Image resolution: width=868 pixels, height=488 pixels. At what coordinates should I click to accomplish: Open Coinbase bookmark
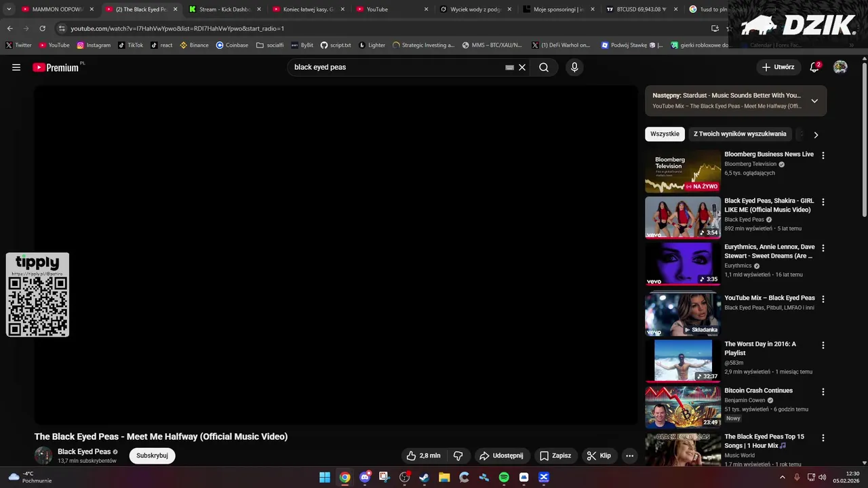[232, 45]
